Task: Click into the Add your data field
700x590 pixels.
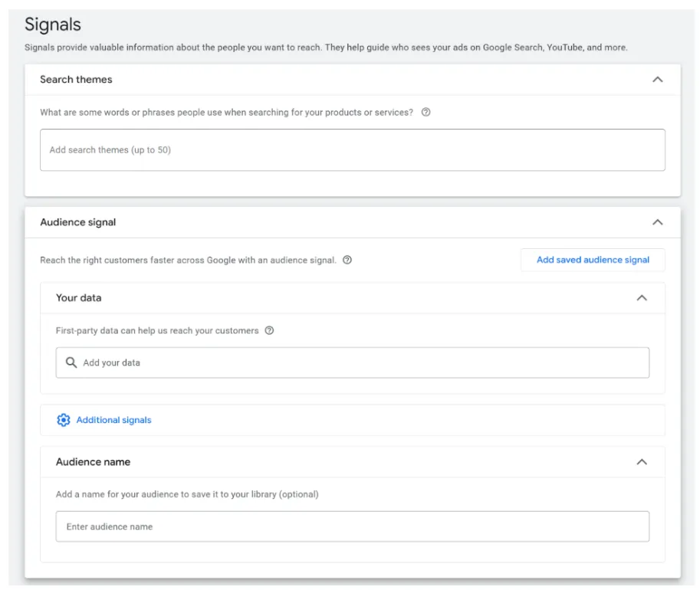Action: (x=353, y=362)
